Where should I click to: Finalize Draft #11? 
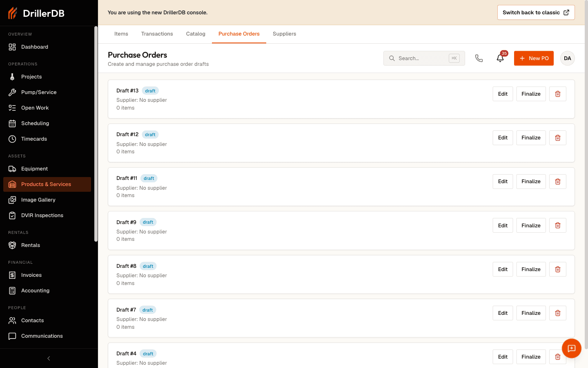pyautogui.click(x=531, y=182)
